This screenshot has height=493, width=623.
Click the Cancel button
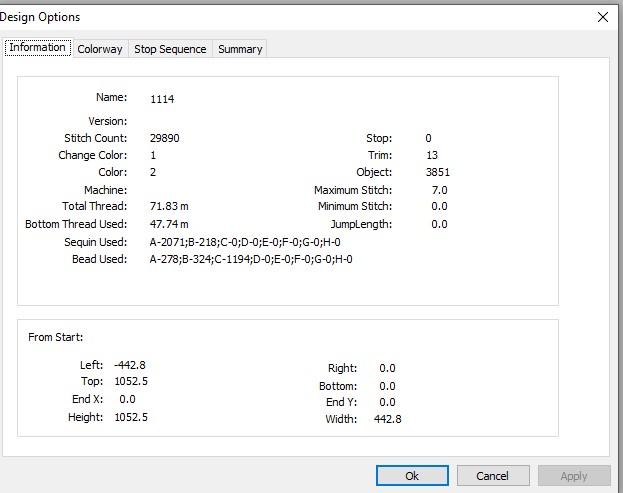click(493, 476)
